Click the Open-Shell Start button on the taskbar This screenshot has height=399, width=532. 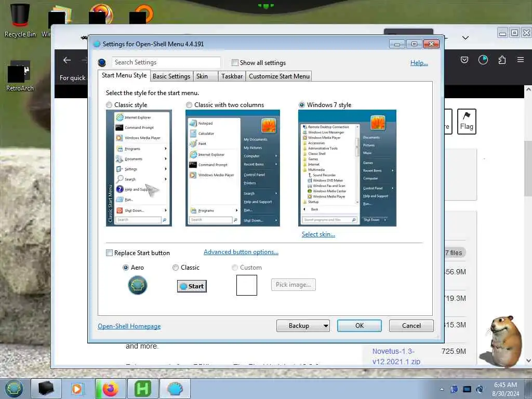[x=14, y=389]
